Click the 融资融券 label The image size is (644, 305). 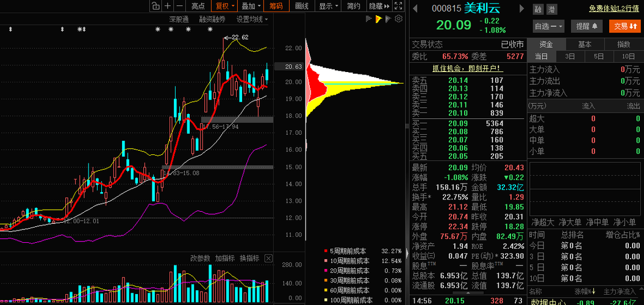point(212,20)
